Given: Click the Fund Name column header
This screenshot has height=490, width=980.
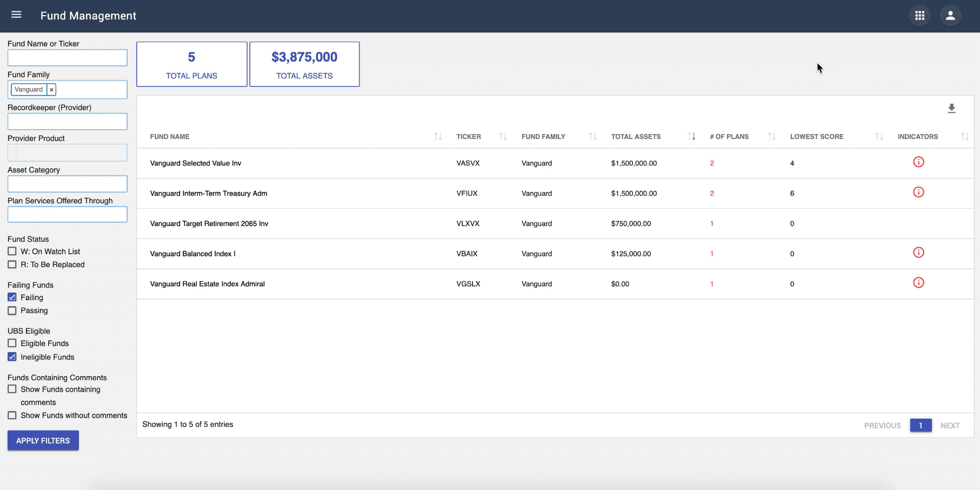Looking at the screenshot, I should coord(170,137).
